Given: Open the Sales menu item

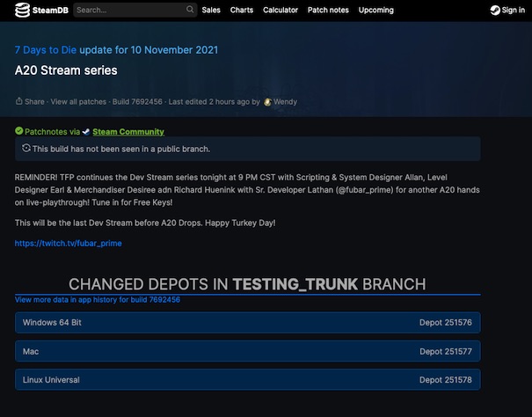Looking at the screenshot, I should pos(211,11).
